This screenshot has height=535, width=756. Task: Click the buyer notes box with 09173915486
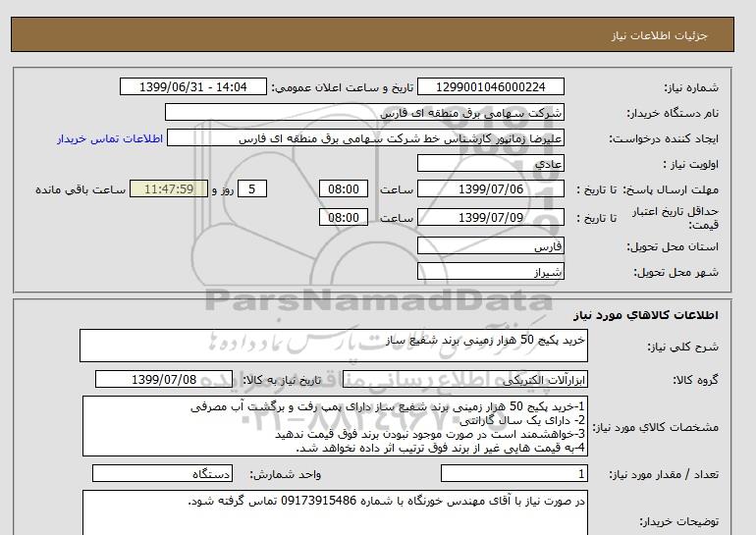click(x=335, y=512)
